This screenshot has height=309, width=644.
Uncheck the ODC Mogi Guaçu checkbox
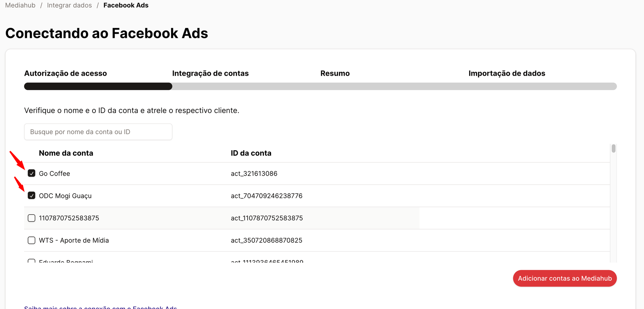(x=32, y=196)
